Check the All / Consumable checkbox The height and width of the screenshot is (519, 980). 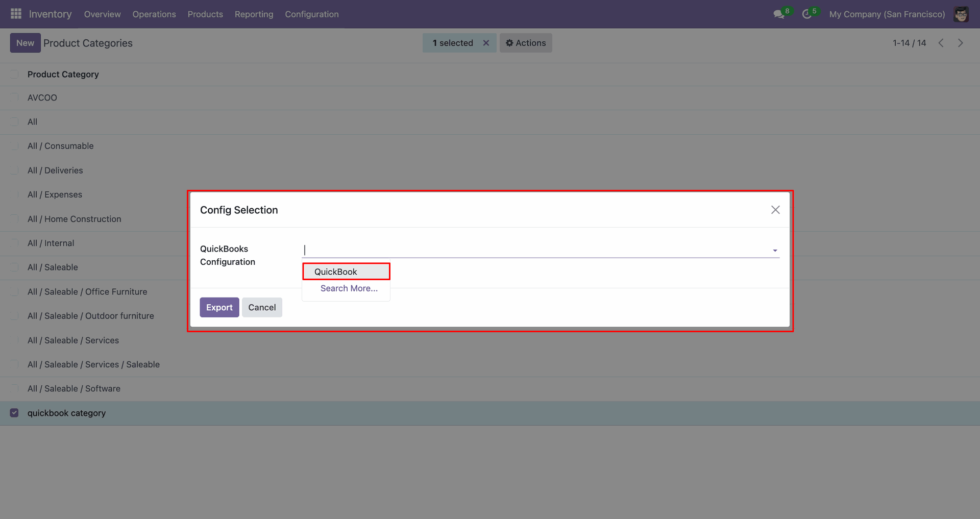[x=14, y=146]
